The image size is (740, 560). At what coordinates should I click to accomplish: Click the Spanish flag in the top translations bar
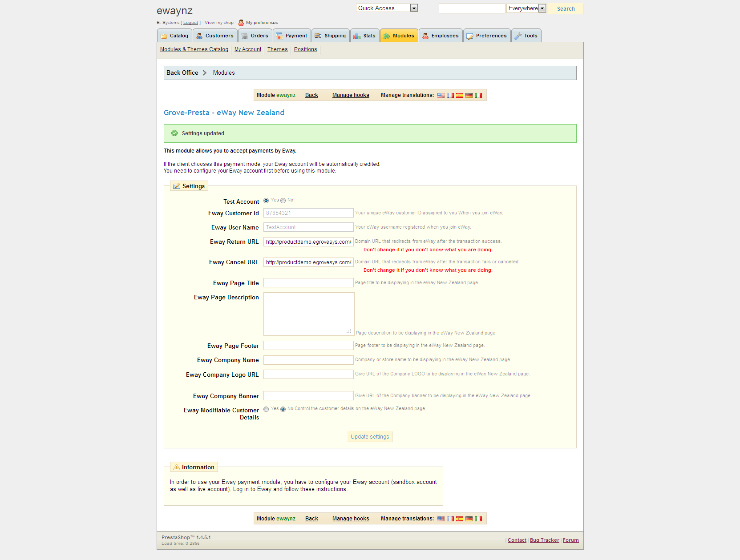tap(460, 95)
